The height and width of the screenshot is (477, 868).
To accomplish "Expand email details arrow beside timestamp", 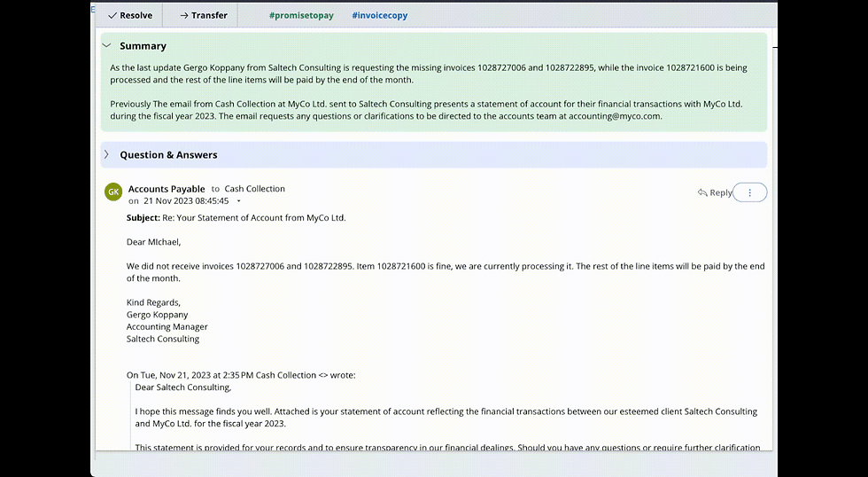I will click(x=238, y=201).
